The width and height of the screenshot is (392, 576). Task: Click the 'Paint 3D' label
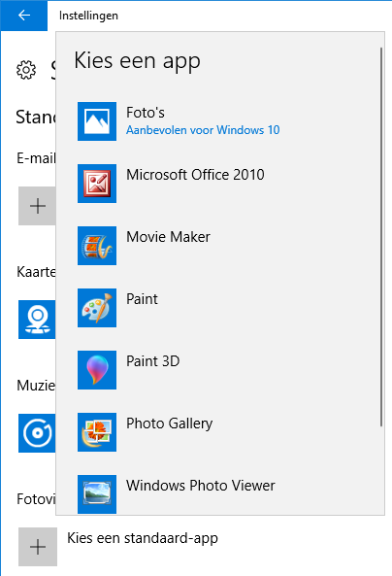[152, 361]
